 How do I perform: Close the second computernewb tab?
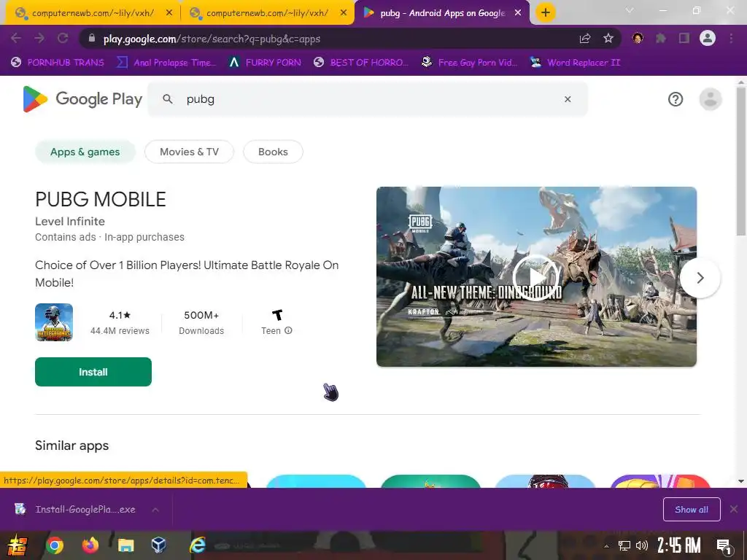pyautogui.click(x=344, y=13)
